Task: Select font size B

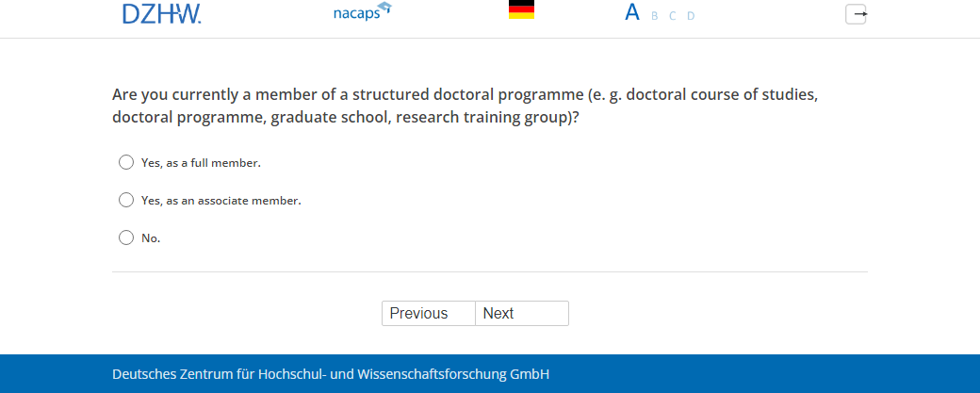Action: pos(654,16)
